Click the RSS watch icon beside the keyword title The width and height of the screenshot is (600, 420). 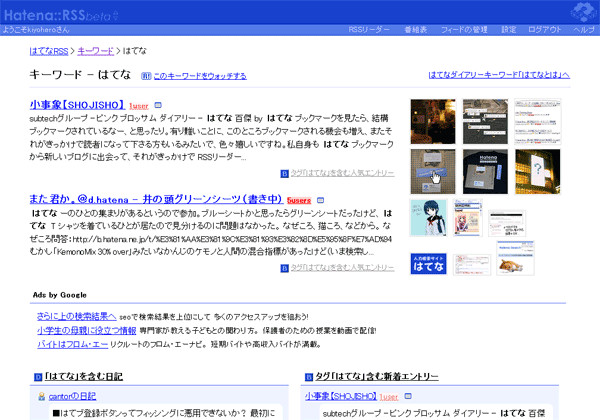coord(146,76)
